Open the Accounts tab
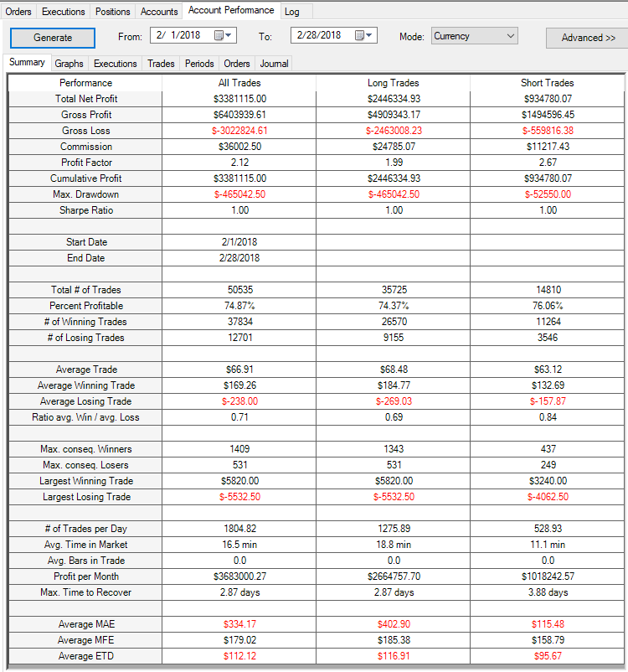The height and width of the screenshot is (672, 628). tap(159, 12)
